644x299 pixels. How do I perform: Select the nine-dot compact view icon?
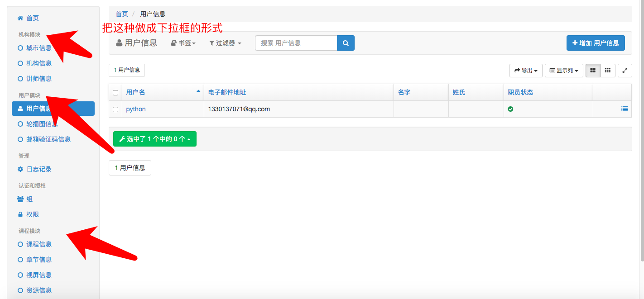point(608,70)
